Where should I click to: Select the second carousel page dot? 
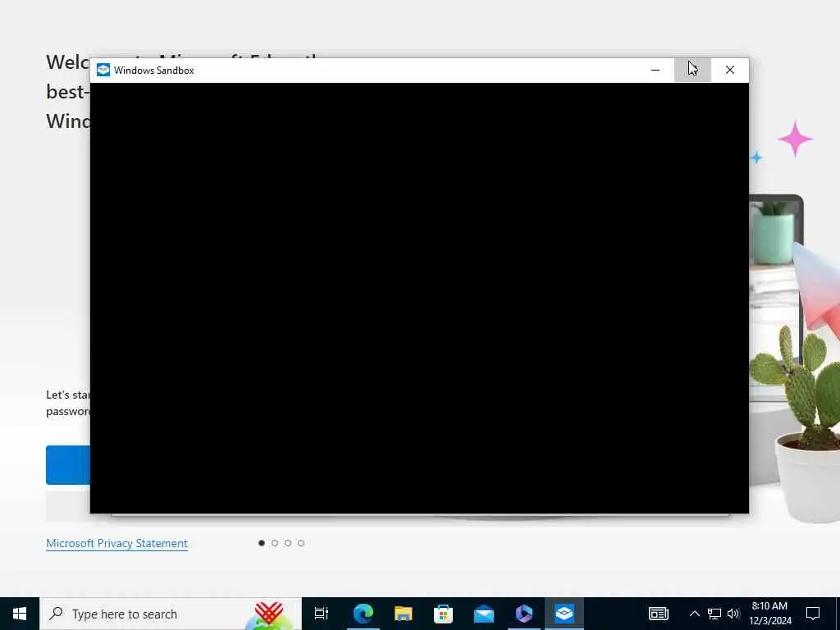(275, 543)
